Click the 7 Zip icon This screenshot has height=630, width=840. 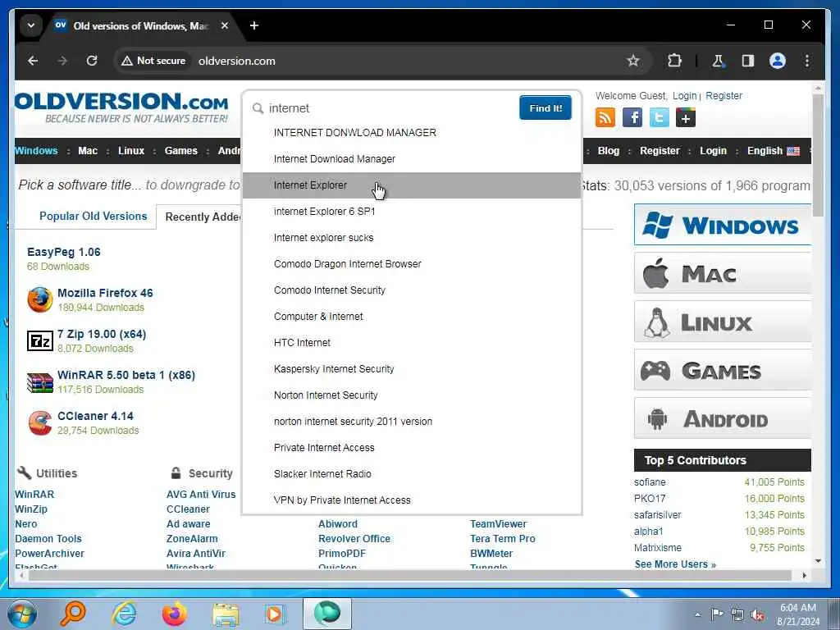(40, 340)
